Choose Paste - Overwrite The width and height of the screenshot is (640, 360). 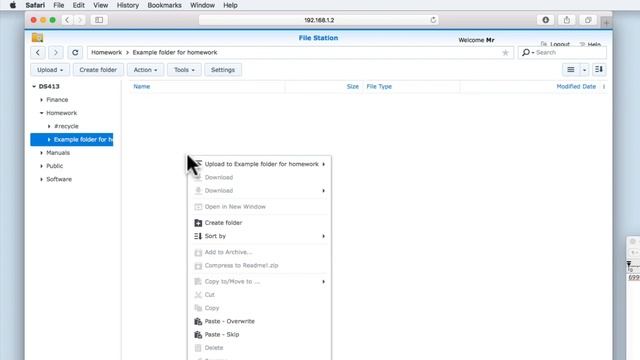click(260, 321)
